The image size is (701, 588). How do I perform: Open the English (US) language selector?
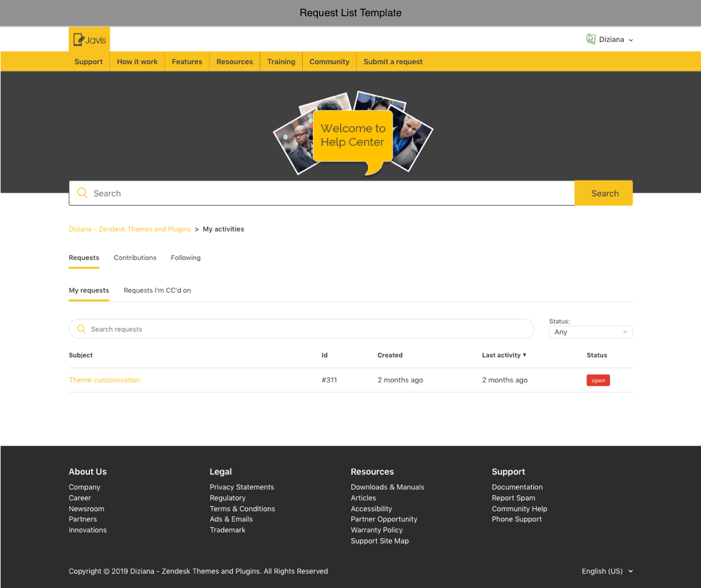[607, 571]
